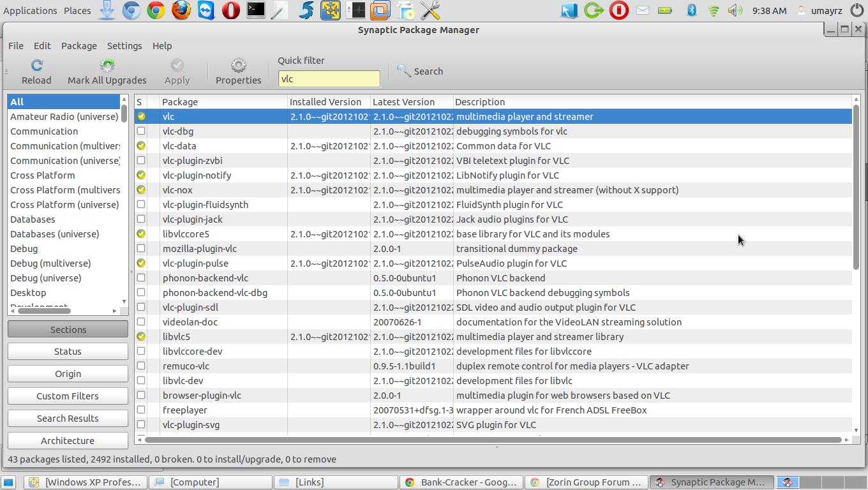868x490 pixels.
Task: Switch to the Status filter view
Action: (x=68, y=352)
